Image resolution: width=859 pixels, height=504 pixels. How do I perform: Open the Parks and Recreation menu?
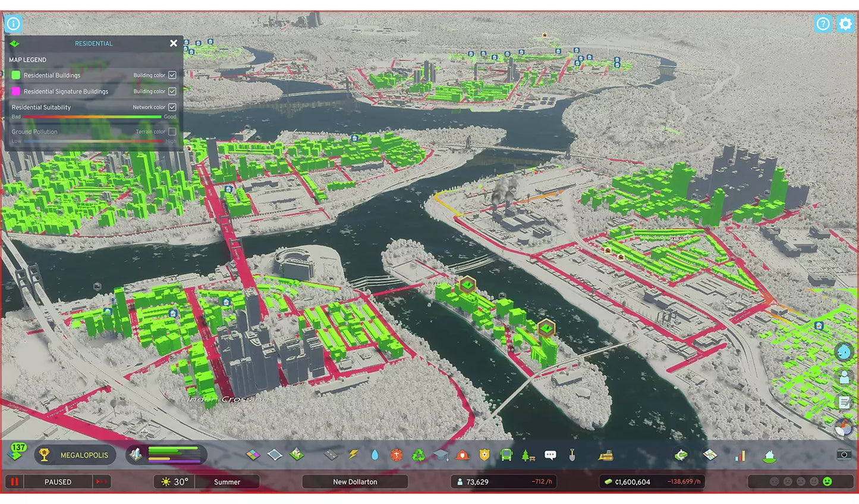(x=528, y=456)
